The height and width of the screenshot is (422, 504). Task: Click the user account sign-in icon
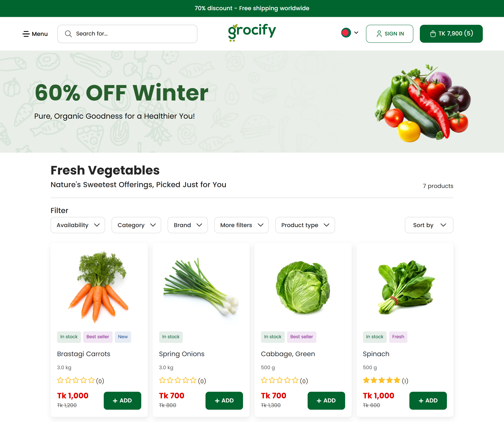(x=379, y=33)
